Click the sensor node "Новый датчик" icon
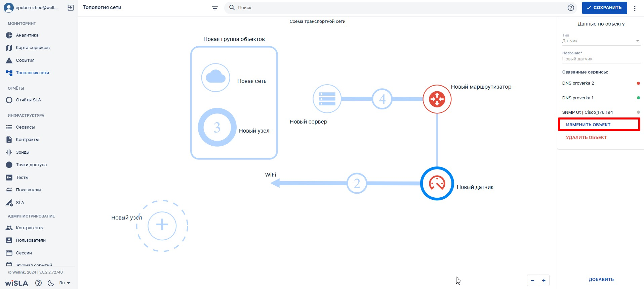Image resolution: width=644 pixels, height=289 pixels. click(437, 184)
